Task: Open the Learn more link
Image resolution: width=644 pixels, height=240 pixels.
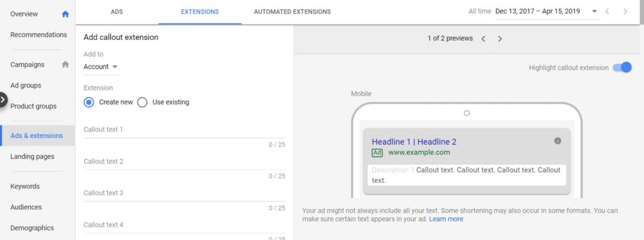Action: [446, 219]
